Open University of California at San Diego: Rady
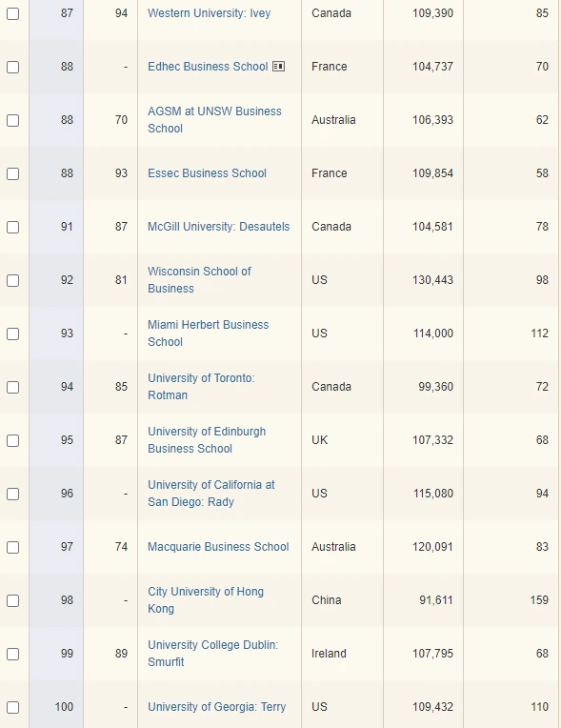The width and height of the screenshot is (561, 728). [x=211, y=493]
